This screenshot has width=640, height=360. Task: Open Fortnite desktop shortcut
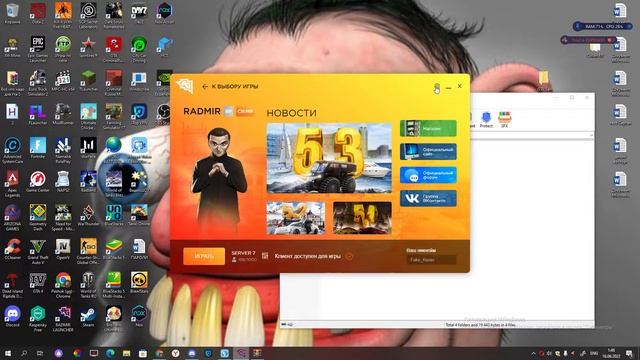click(38, 148)
